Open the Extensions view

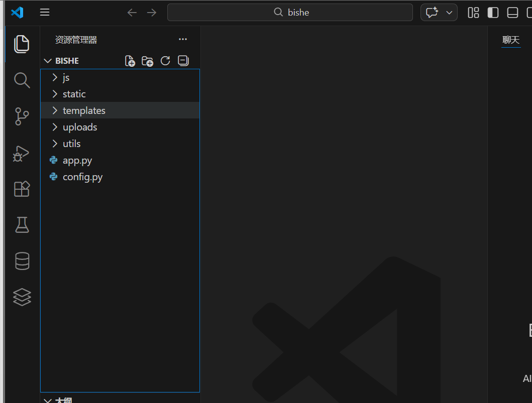[x=22, y=189]
